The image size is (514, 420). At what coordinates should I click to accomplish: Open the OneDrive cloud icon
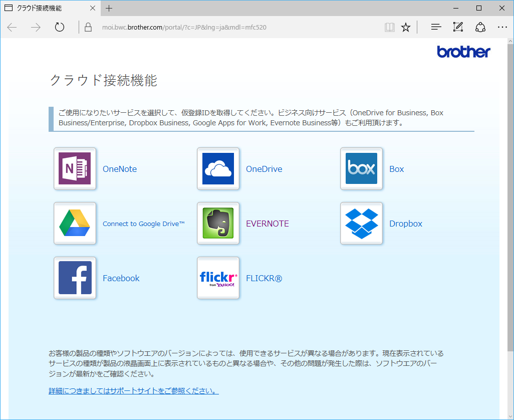218,168
